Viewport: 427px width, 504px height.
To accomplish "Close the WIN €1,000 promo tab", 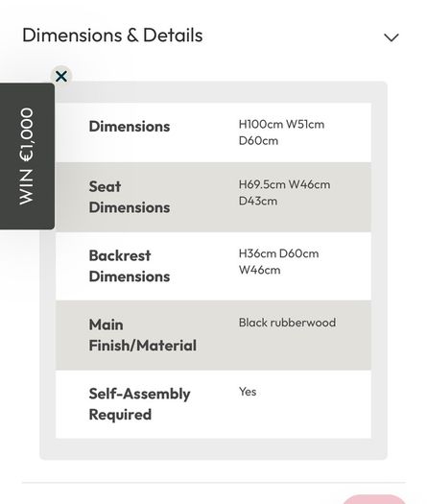I will [x=61, y=77].
